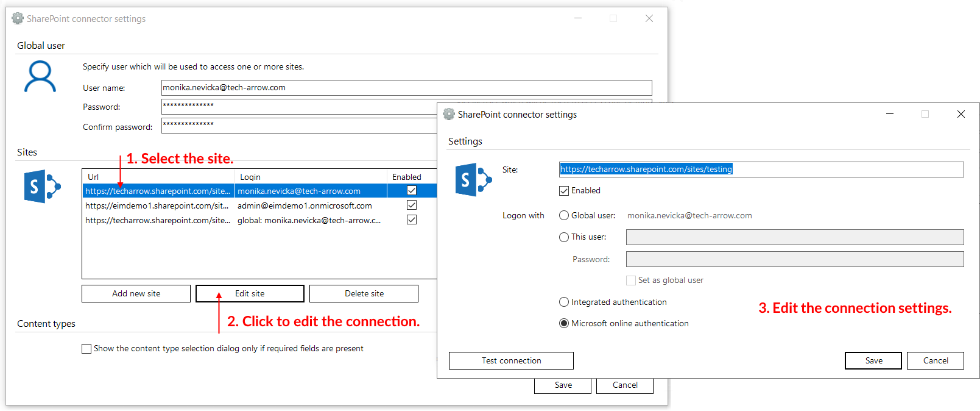Click the Add new site button
980x411 pixels.
136,293
